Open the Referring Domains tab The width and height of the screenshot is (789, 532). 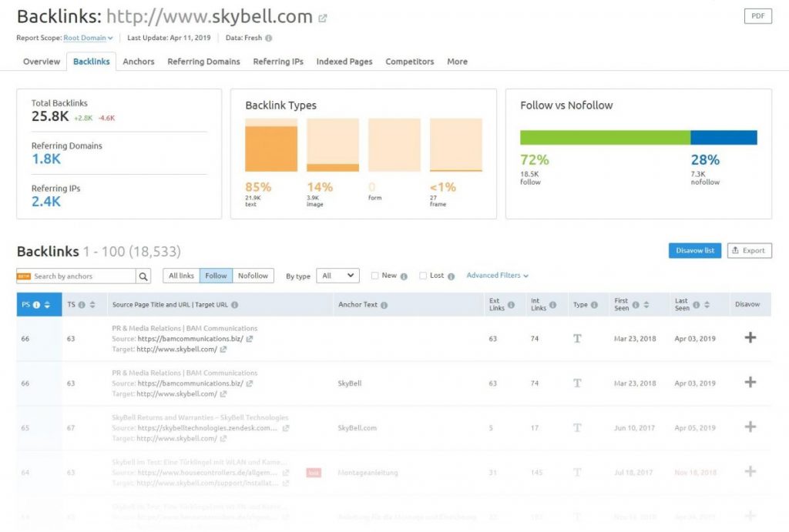point(203,62)
